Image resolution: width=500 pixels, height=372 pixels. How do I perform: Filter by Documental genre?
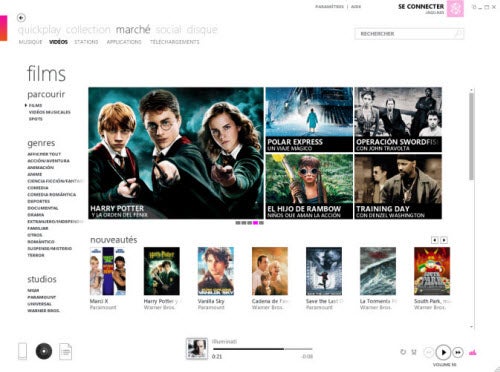pyautogui.click(x=43, y=208)
